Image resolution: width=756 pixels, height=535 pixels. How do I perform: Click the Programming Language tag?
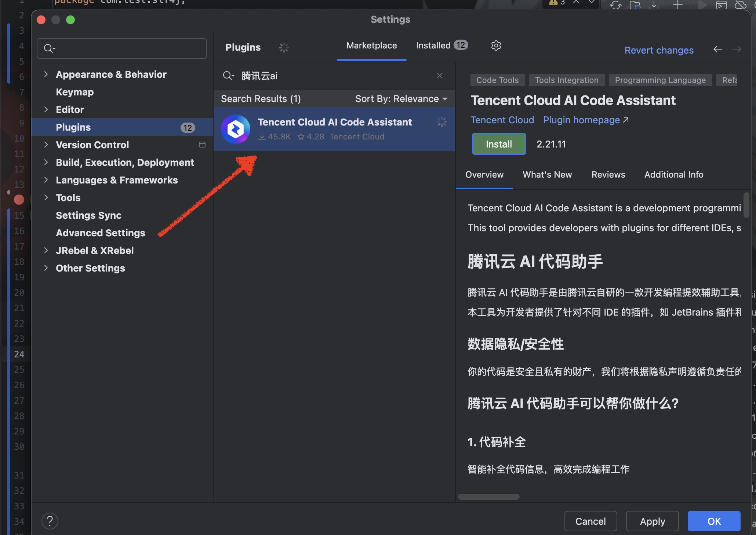pos(660,80)
